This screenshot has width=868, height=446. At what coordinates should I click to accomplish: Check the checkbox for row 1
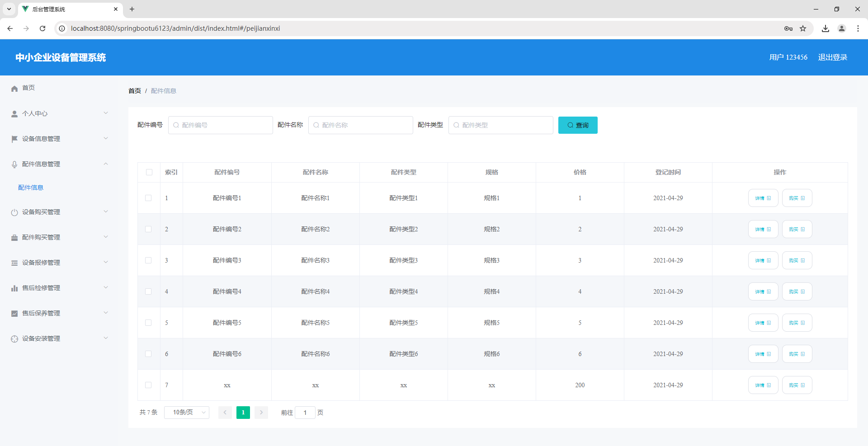pos(149,198)
